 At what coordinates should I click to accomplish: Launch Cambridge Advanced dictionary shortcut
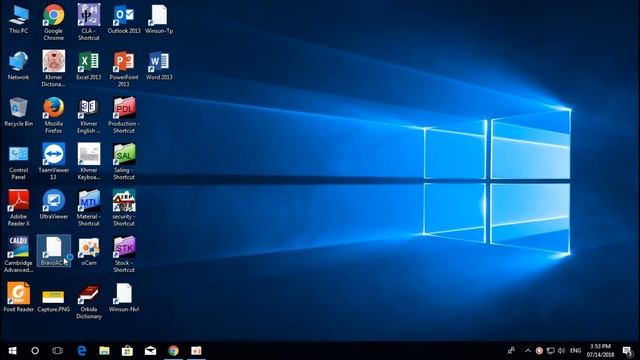(x=18, y=255)
